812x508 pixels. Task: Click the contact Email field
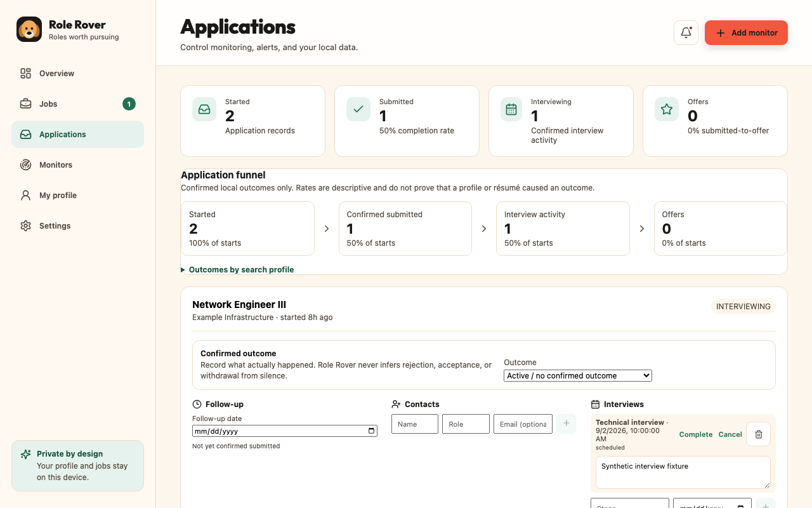[523, 424]
